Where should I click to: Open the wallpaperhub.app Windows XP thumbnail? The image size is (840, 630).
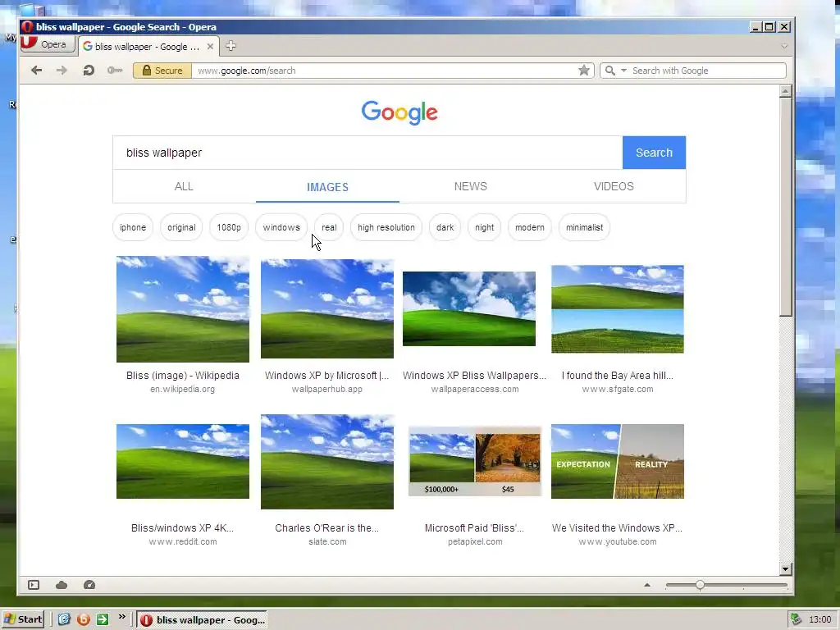tap(327, 308)
